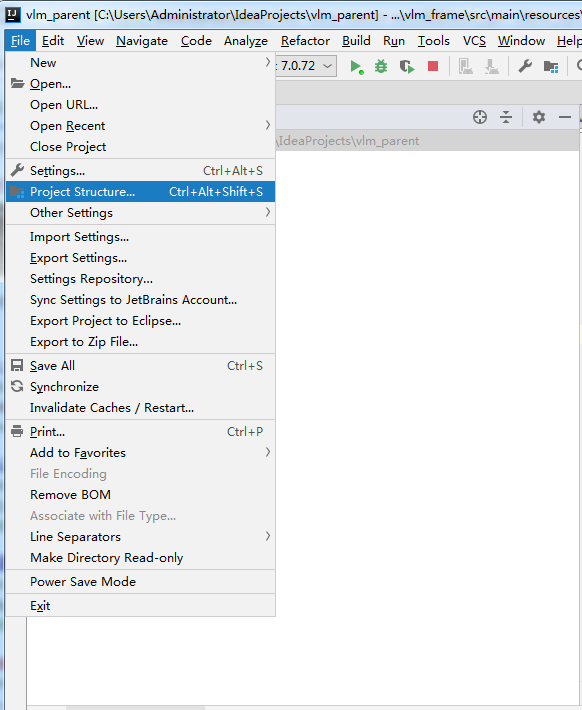Select Synchronize menu entry
582x710 pixels.
[x=140, y=387]
